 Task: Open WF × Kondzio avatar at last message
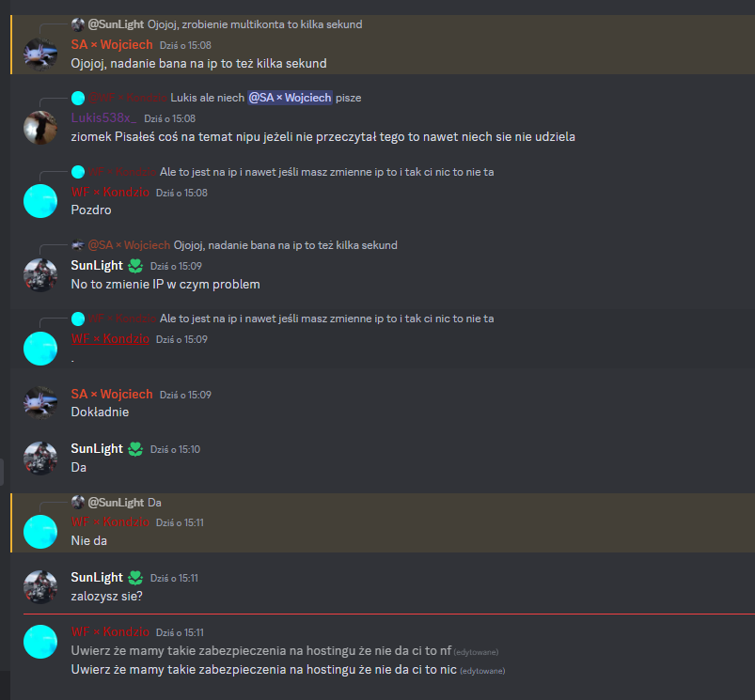click(40, 642)
